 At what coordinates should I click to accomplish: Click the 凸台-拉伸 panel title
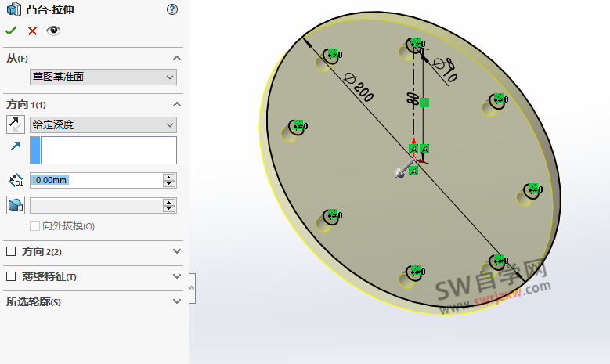pyautogui.click(x=50, y=9)
